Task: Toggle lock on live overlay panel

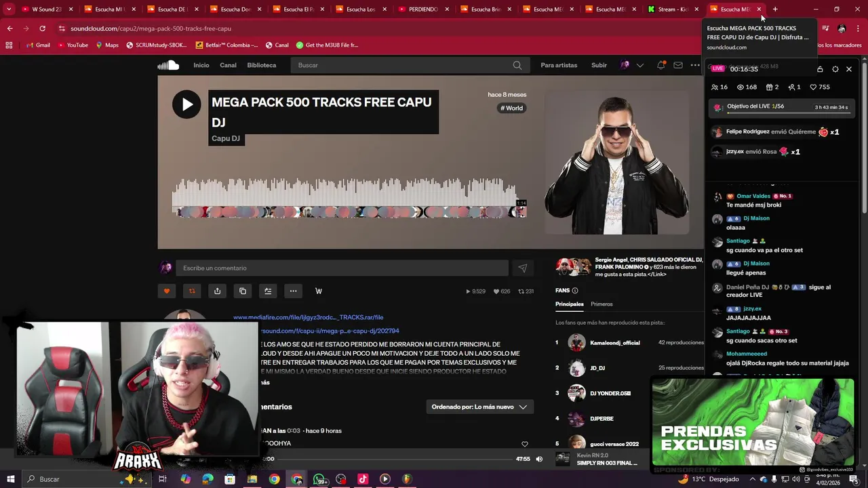Action: (820, 69)
